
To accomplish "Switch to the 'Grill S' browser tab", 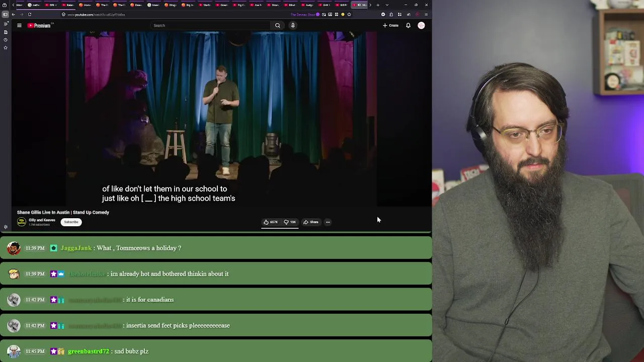I will [x=325, y=5].
